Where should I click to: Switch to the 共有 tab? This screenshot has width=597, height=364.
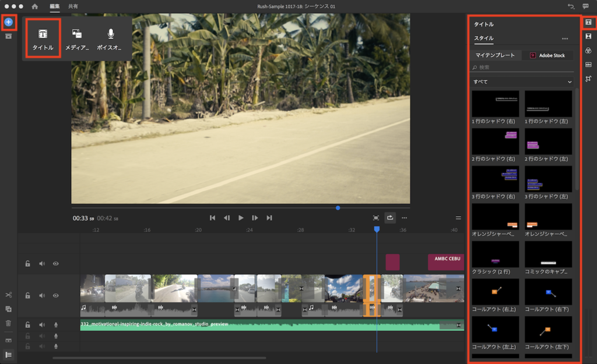73,6
